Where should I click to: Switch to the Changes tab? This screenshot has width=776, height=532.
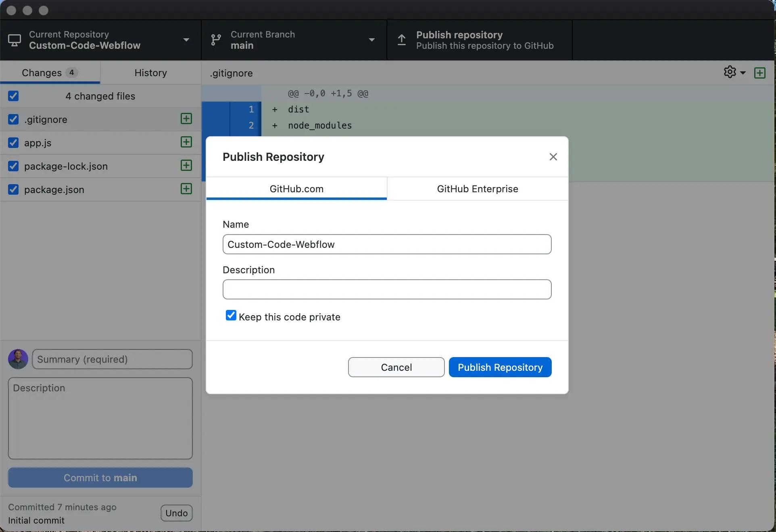(50, 73)
